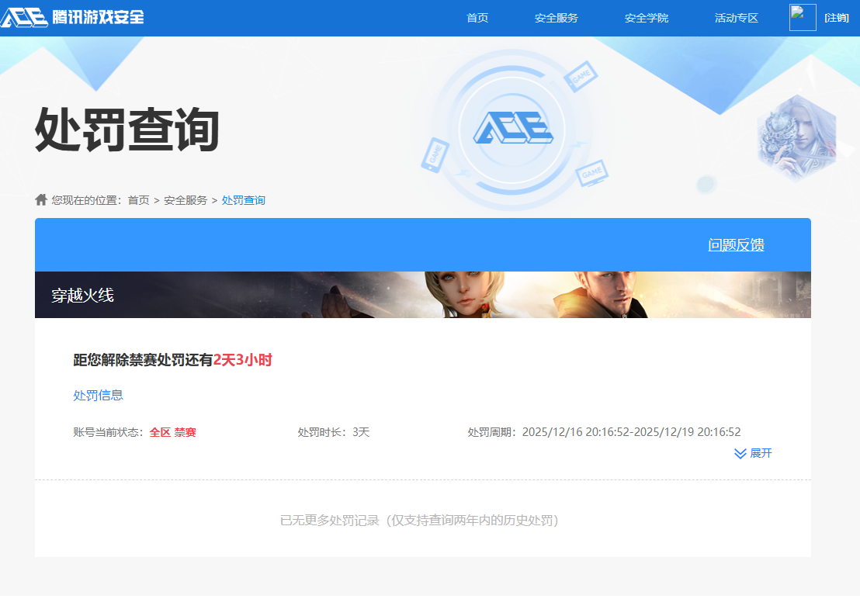This screenshot has height=616, width=860.
Task: Expand the penalty details via 展开
Action: pyautogui.click(x=761, y=453)
